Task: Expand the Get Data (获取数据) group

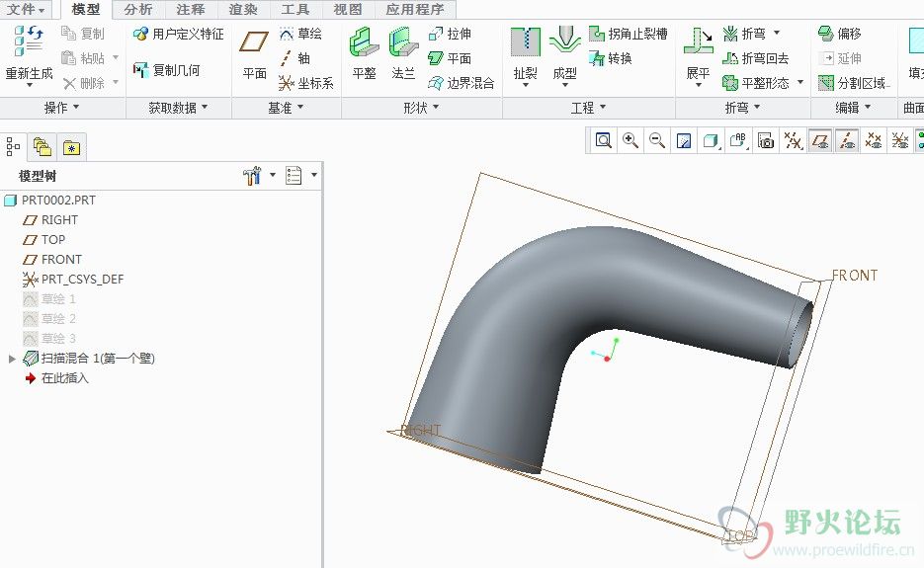Action: click(x=178, y=108)
